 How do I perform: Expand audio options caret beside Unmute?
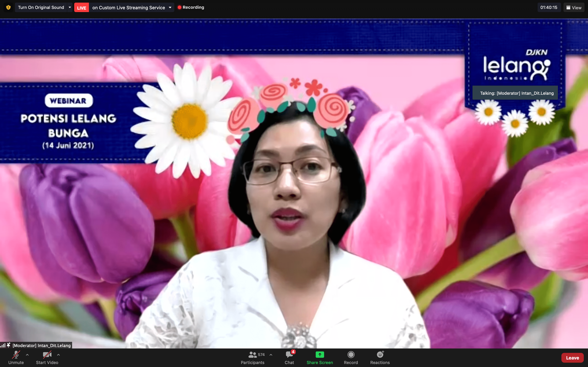pos(27,355)
